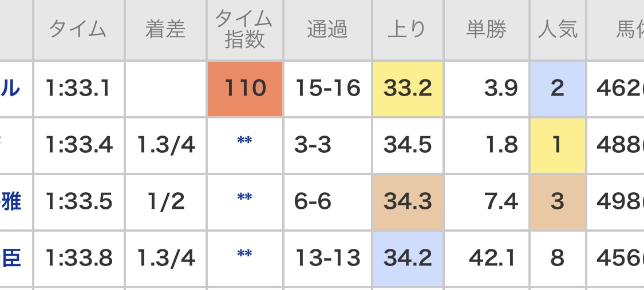Click the blue name link ending in ル

tap(13, 88)
